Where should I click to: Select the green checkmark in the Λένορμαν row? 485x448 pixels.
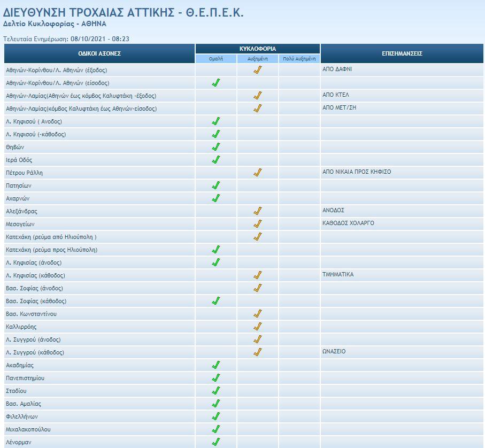pos(216,442)
